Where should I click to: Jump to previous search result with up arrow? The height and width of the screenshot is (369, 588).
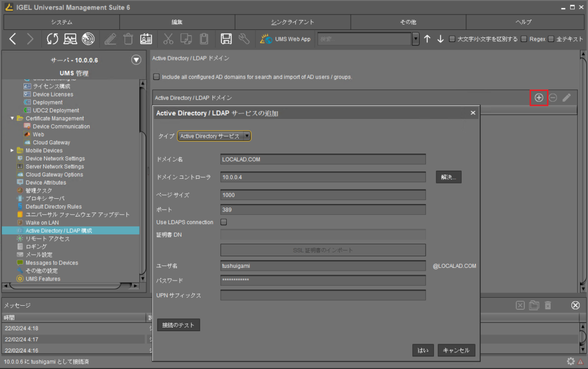[427, 39]
